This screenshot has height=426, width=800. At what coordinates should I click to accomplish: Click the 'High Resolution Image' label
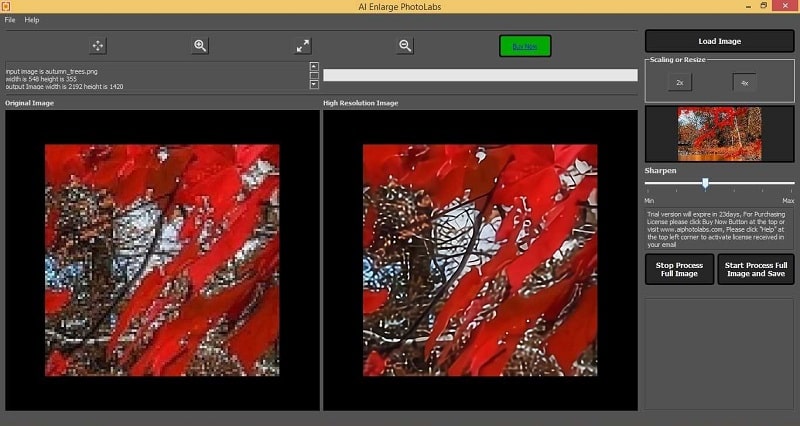[361, 103]
